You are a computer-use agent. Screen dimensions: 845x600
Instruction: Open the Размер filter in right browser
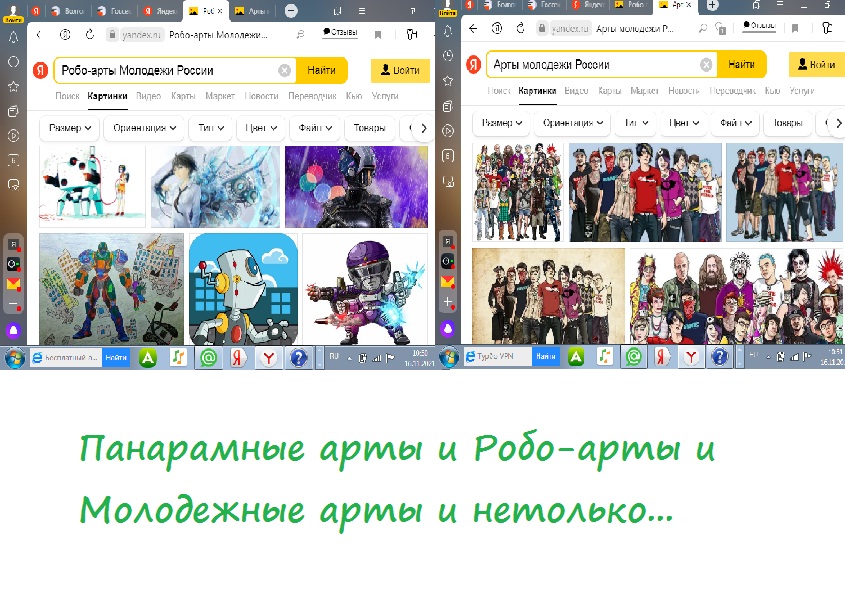[x=502, y=123]
